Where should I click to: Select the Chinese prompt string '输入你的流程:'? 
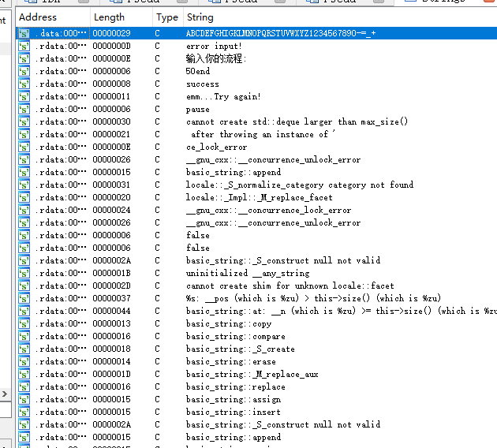point(216,58)
